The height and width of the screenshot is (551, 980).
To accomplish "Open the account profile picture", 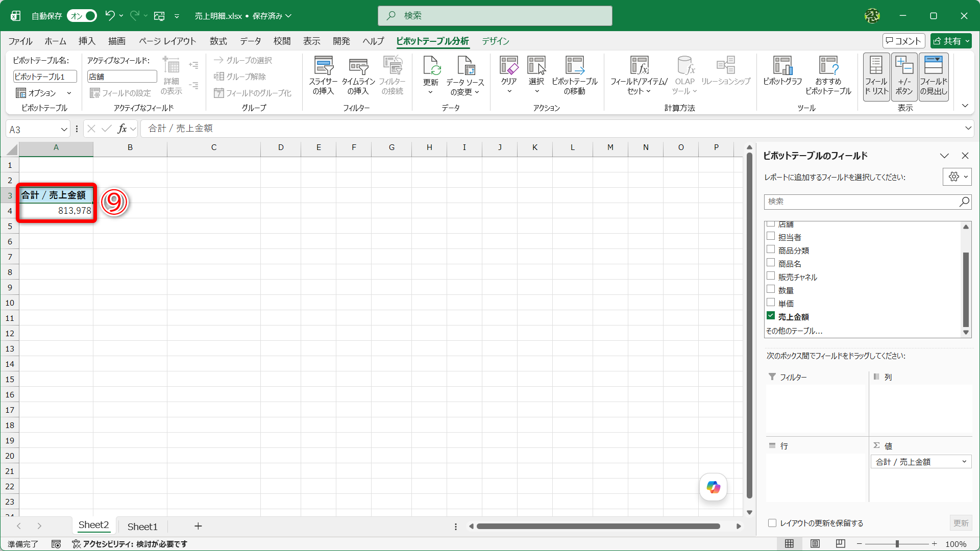I will click(872, 16).
